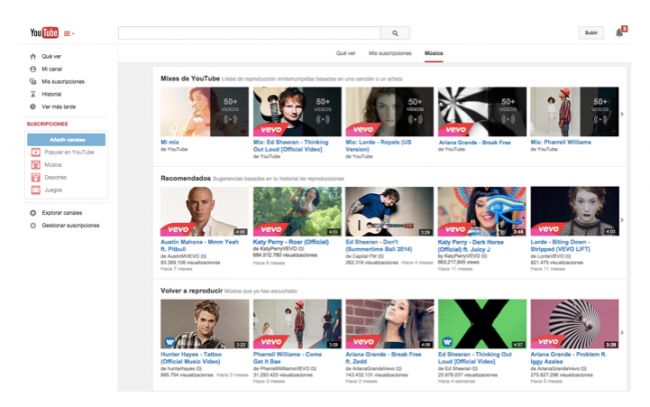Image resolution: width=650 pixels, height=407 pixels.
Task: Play Ariana Grande Break Free ft. Zedd thumbnail
Action: pos(390,324)
